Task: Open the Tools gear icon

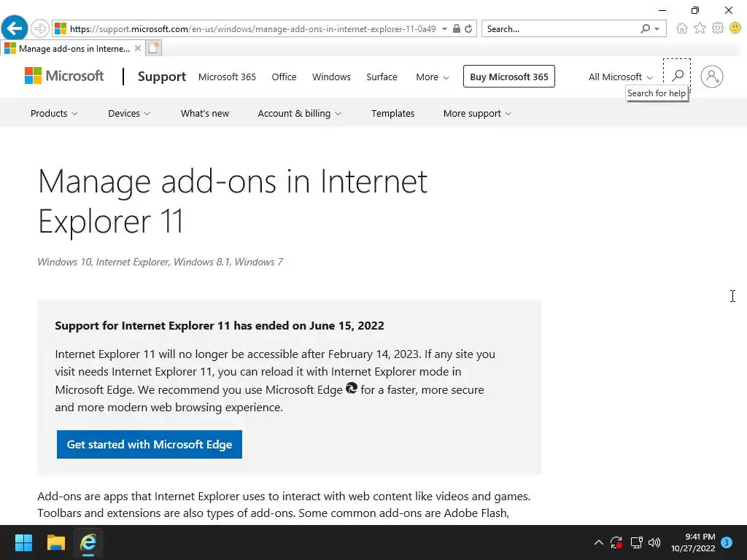Action: [718, 28]
